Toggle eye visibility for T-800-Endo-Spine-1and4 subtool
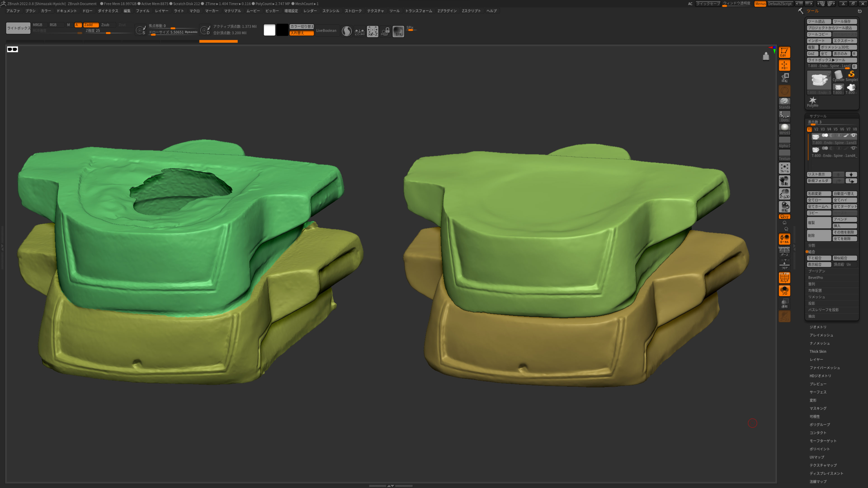Image resolution: width=868 pixels, height=488 pixels. 853,148
